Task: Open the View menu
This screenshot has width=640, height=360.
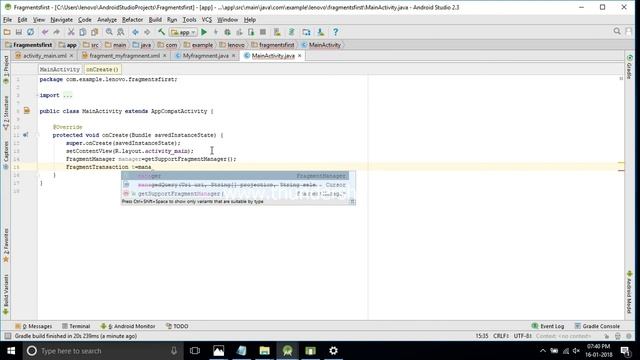Action: (39, 20)
